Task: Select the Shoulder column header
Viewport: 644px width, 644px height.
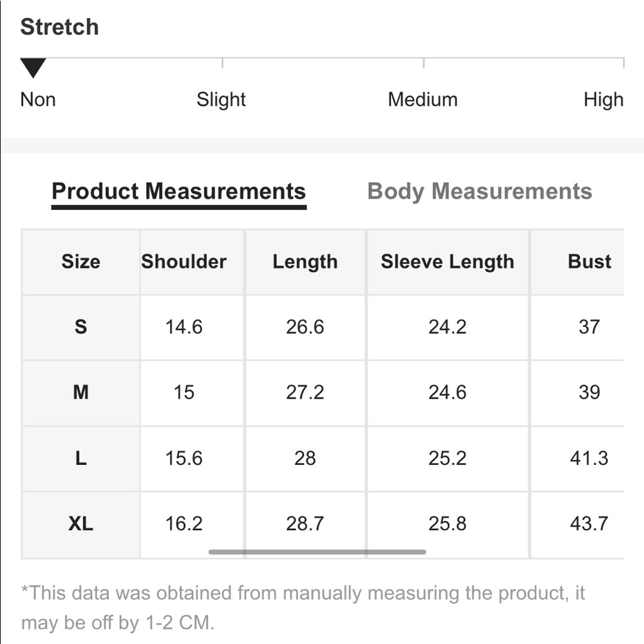Action: (184, 261)
